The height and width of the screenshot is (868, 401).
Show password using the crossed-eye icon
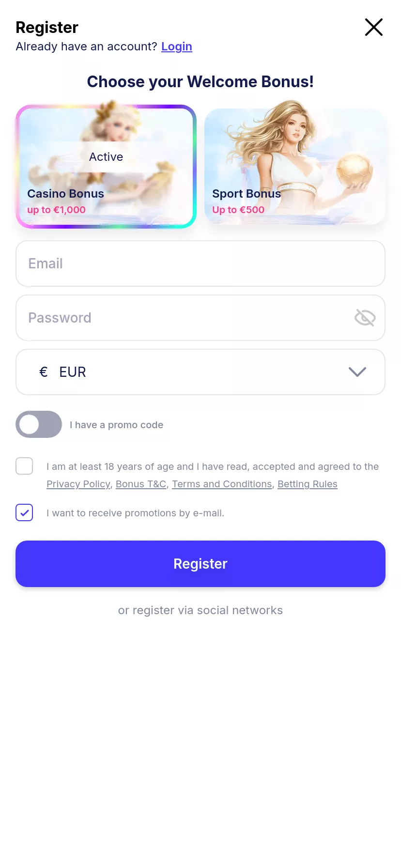tap(365, 318)
